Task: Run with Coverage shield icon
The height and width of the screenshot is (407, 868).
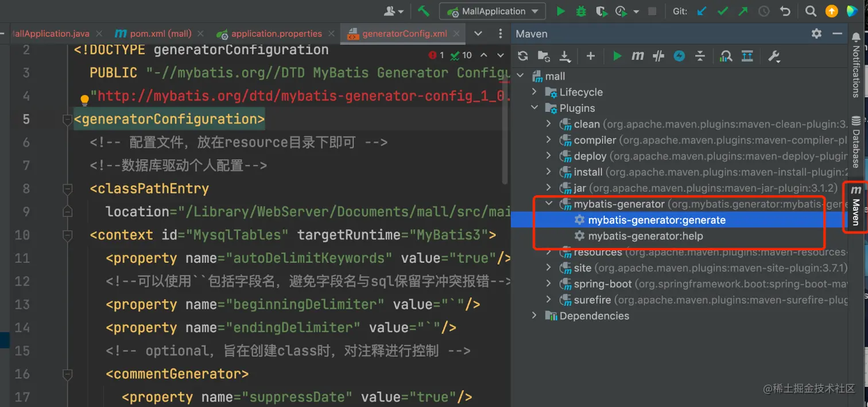Action: pos(601,11)
